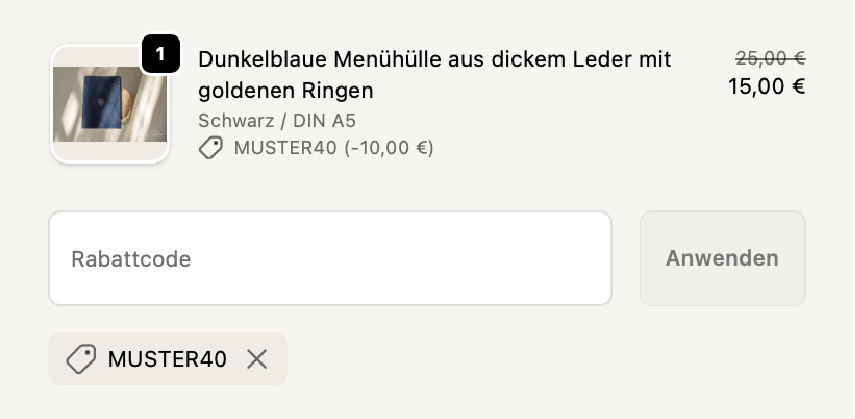The height and width of the screenshot is (419, 855).
Task: Click the 'Dunkelblaue Menühülle' title's first line
Action: (x=434, y=58)
